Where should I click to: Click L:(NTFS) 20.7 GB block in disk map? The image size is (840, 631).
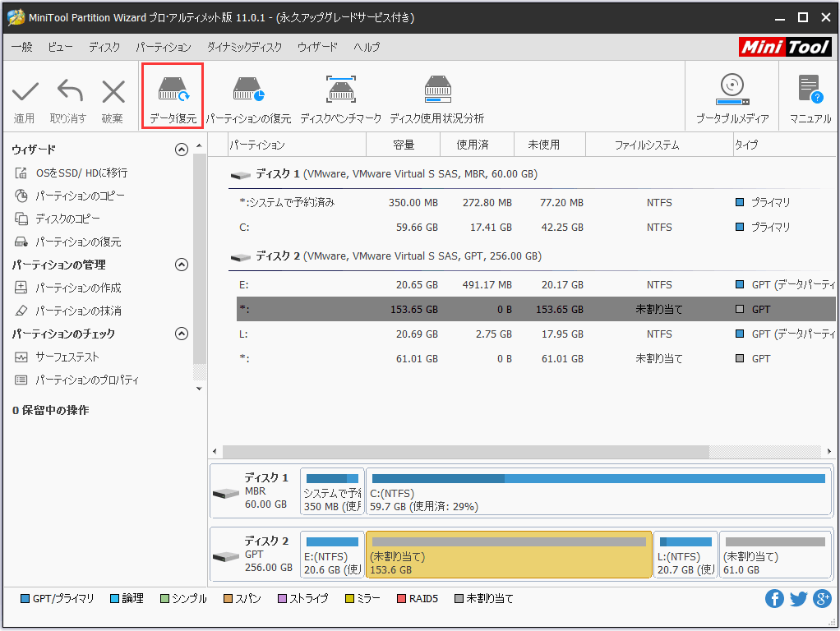tap(685, 555)
